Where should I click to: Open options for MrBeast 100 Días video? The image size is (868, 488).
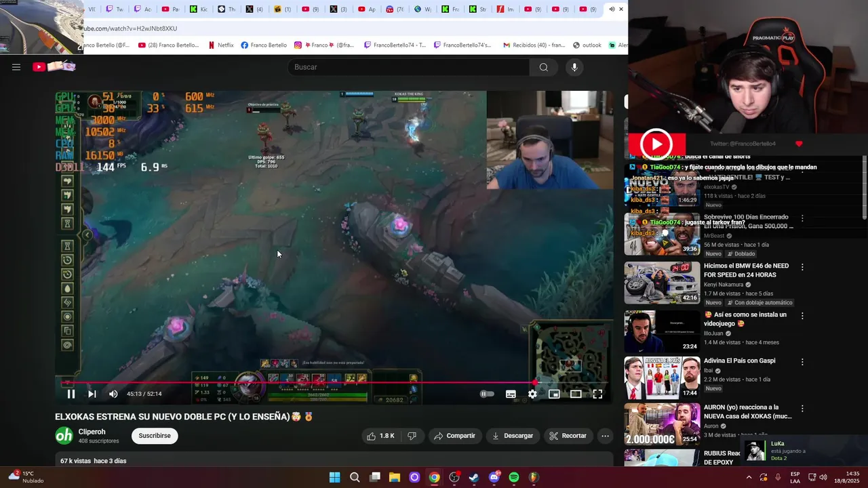(x=802, y=218)
